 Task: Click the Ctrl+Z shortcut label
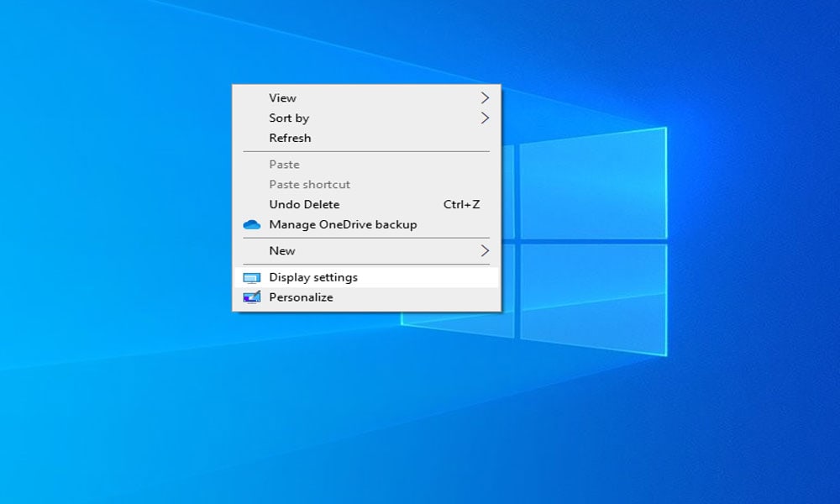click(461, 205)
